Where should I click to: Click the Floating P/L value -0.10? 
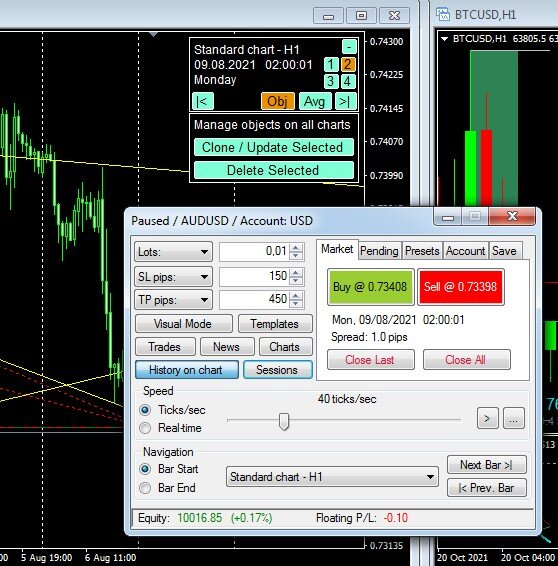coord(396,518)
